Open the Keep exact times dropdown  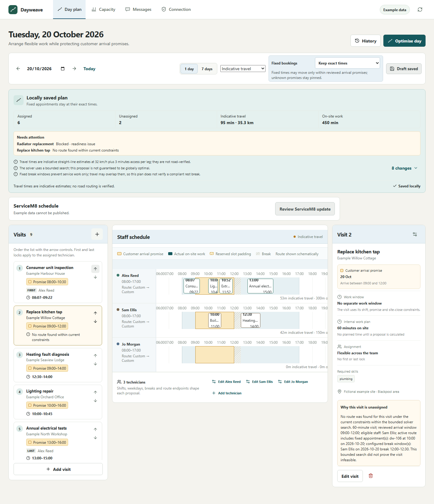pyautogui.click(x=348, y=63)
